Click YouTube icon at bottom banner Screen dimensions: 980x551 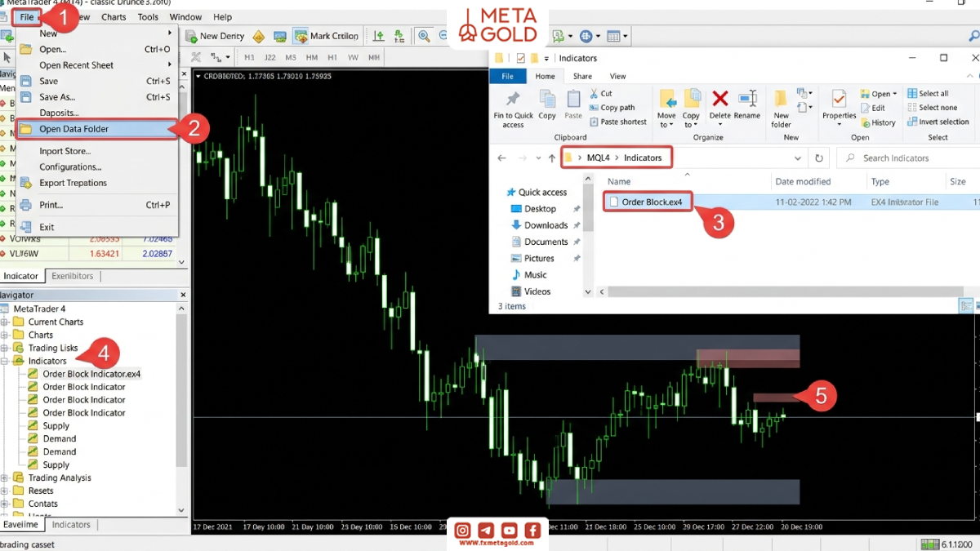click(510, 530)
